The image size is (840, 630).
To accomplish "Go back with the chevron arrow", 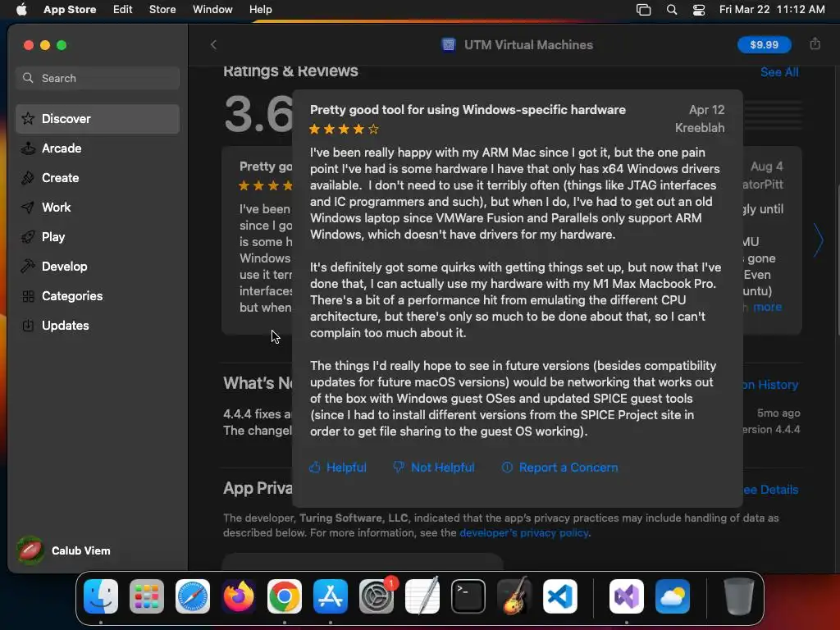I will 214,45.
